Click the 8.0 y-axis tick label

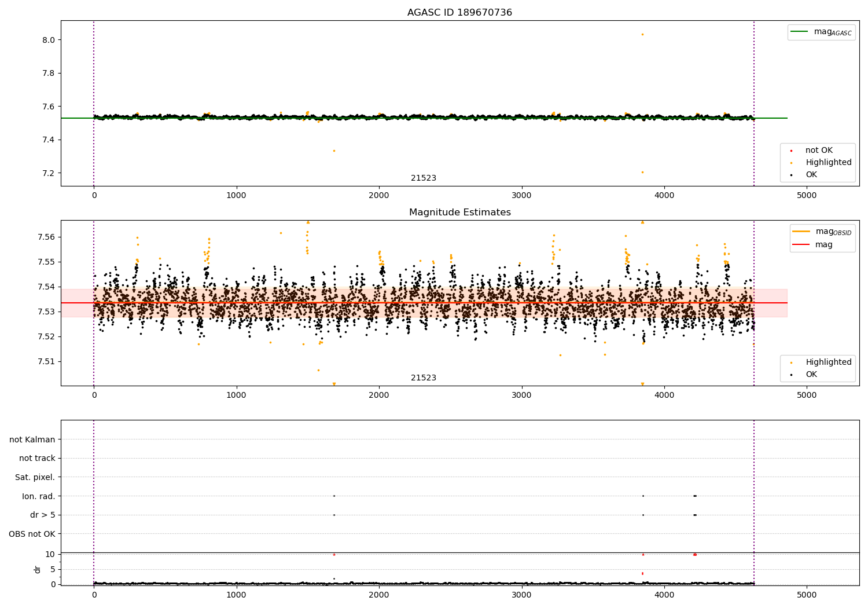point(49,40)
